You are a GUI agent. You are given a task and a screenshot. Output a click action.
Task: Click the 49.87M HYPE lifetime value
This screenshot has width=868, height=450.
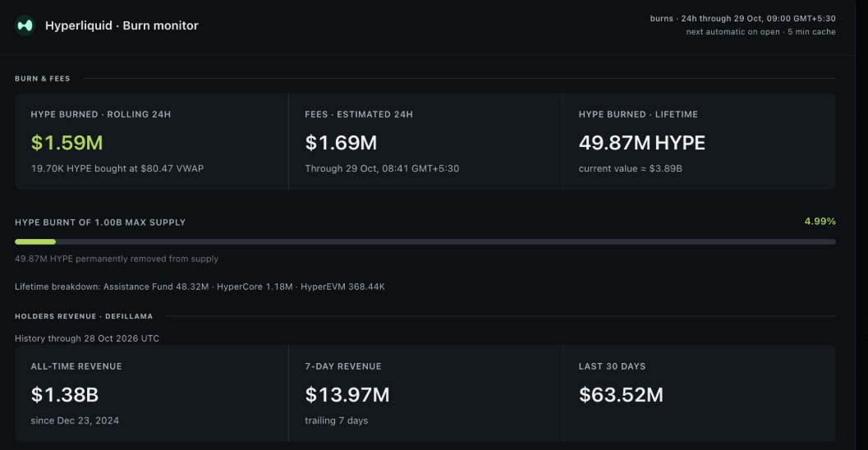641,143
